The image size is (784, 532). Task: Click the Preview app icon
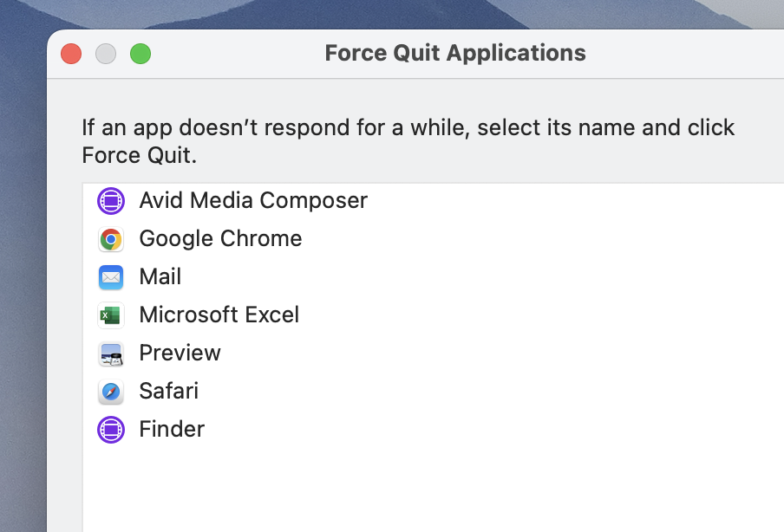[111, 354]
